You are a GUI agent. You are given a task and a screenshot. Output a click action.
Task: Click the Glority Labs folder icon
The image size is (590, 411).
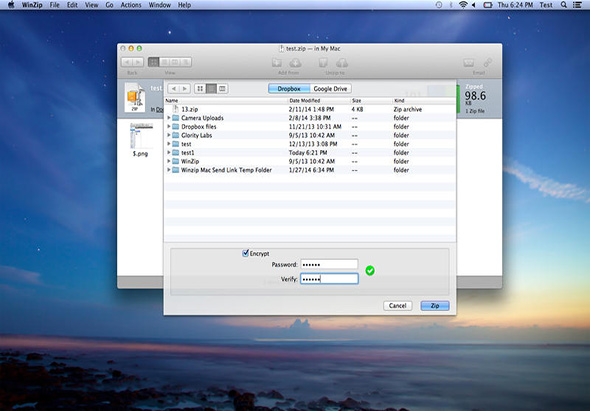[x=176, y=135]
